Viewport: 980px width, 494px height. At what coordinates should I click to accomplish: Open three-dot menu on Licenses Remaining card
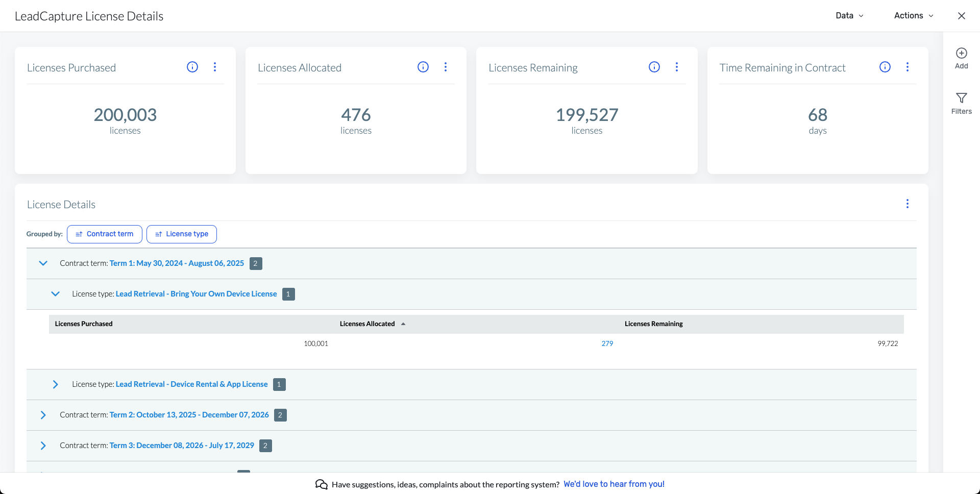coord(677,67)
